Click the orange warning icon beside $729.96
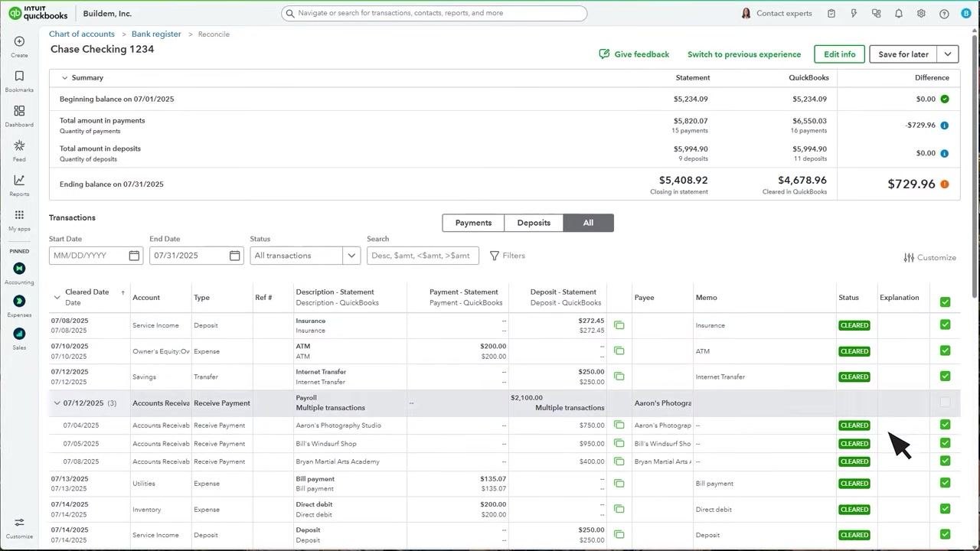980x551 pixels. point(944,184)
